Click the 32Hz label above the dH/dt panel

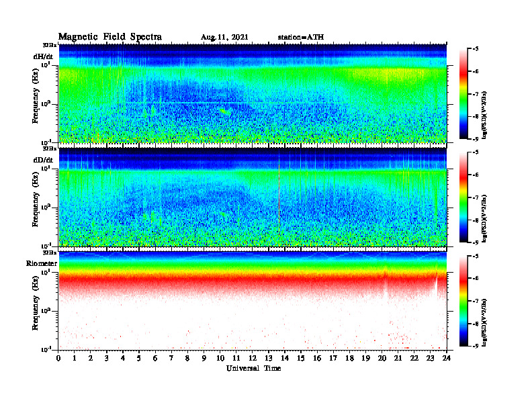[x=50, y=45]
